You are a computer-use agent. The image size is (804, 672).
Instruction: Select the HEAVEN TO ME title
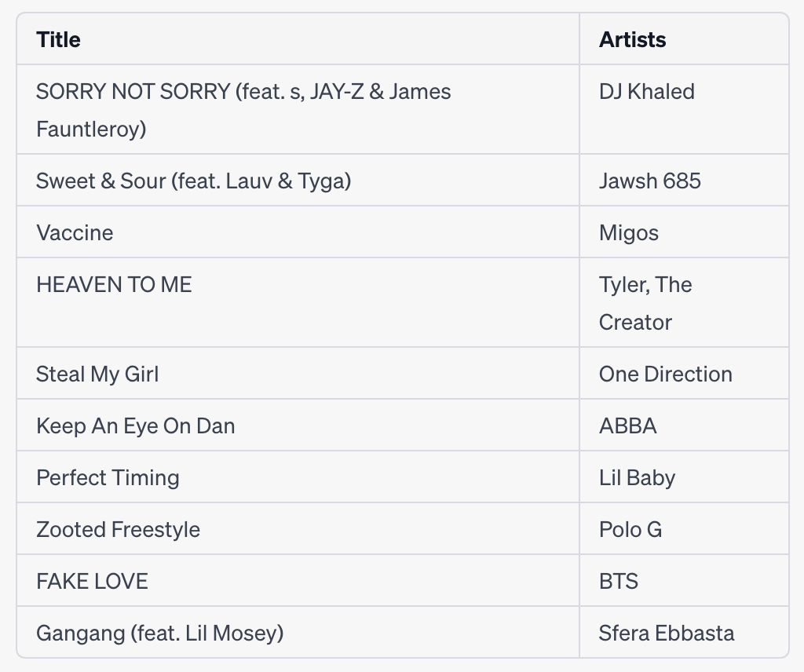click(114, 284)
